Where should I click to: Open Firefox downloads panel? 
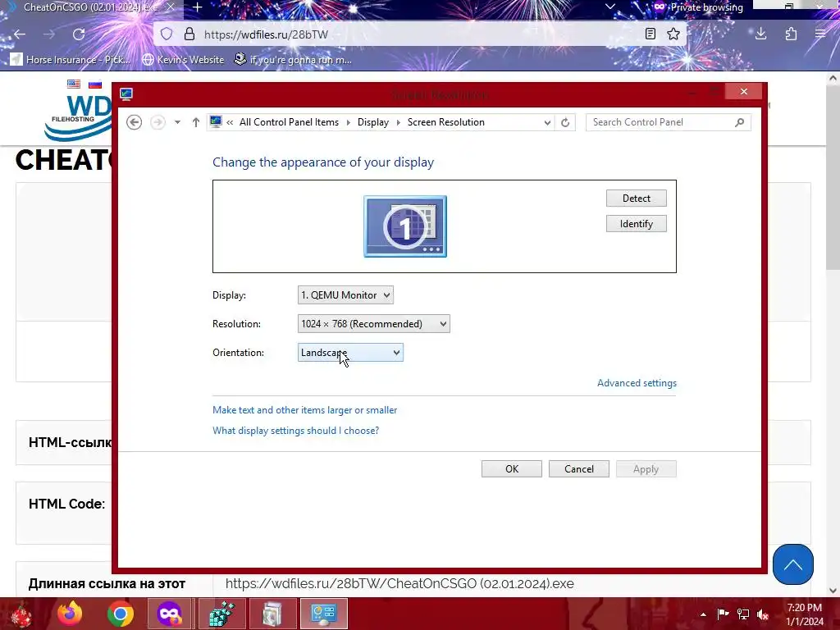tap(760, 34)
